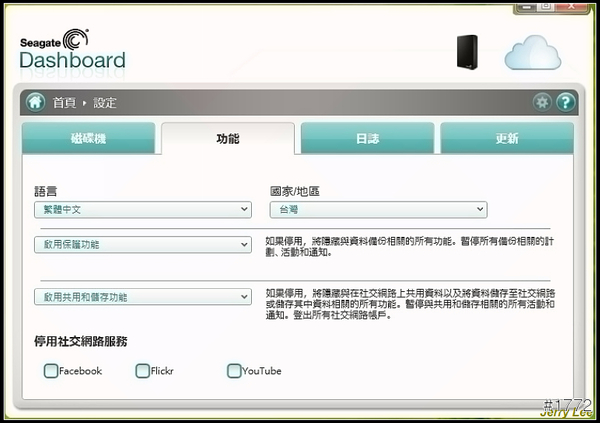Tick the Flickr checkbox
Screen dimensions: 600x423
click(x=142, y=371)
